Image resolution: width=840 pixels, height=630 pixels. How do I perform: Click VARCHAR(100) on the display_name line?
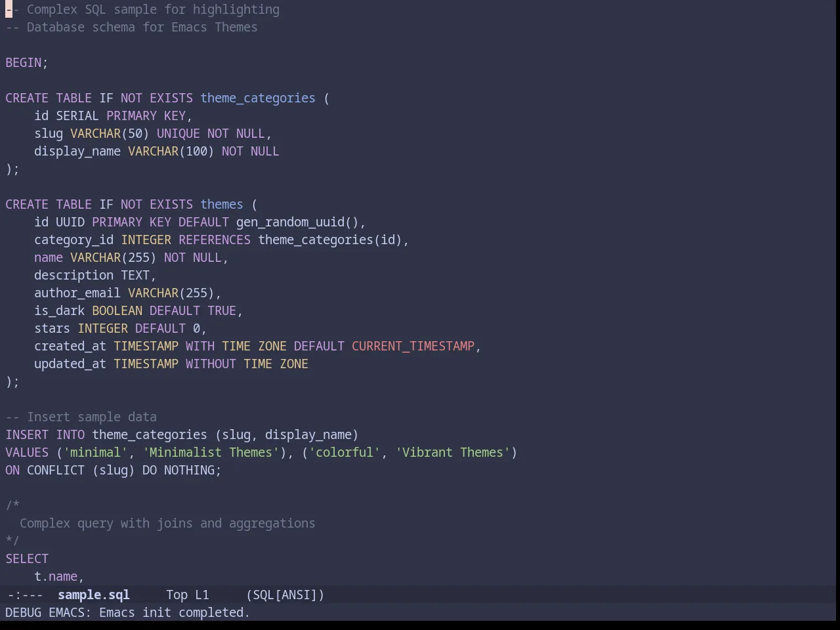tap(171, 151)
